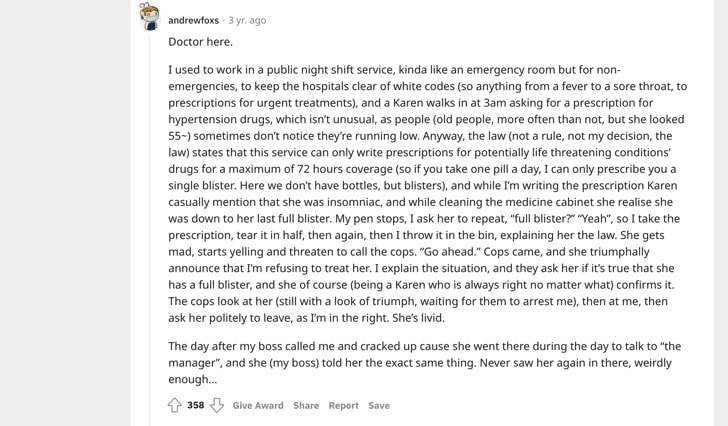This screenshot has width=728, height=426.
Task: Click the "3 yr. ago" timestamp
Action: 246,20
